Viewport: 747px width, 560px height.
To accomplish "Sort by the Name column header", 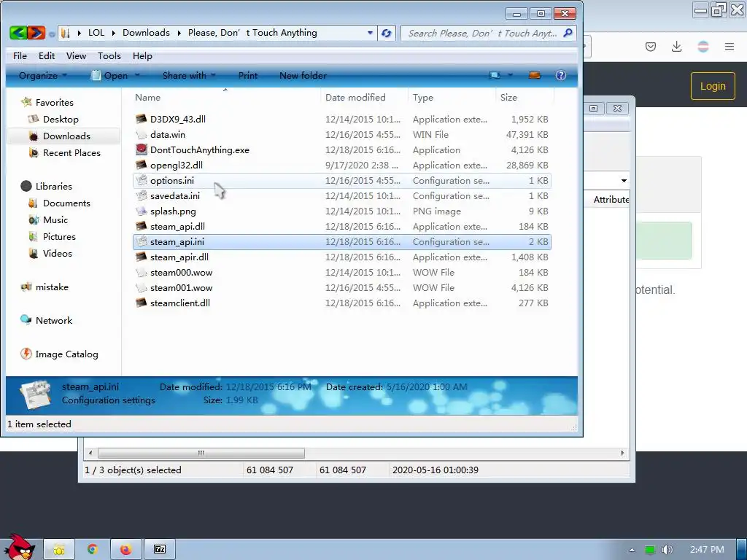I will click(225, 97).
